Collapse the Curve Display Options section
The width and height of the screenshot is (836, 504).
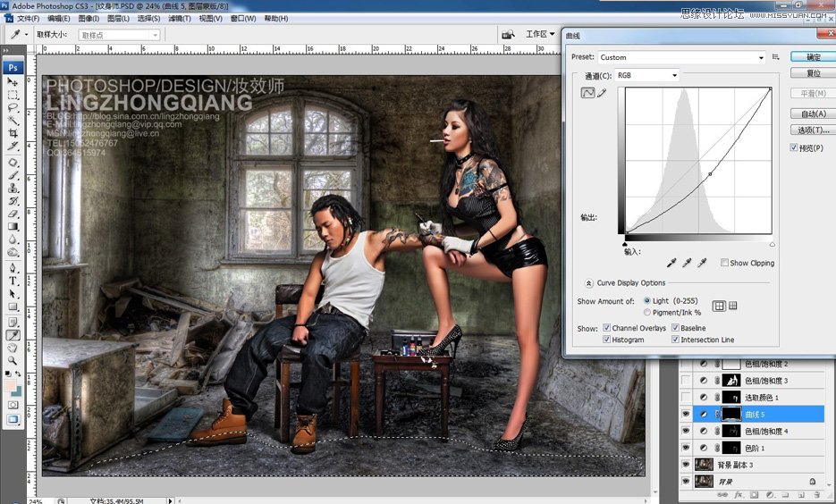pos(588,283)
